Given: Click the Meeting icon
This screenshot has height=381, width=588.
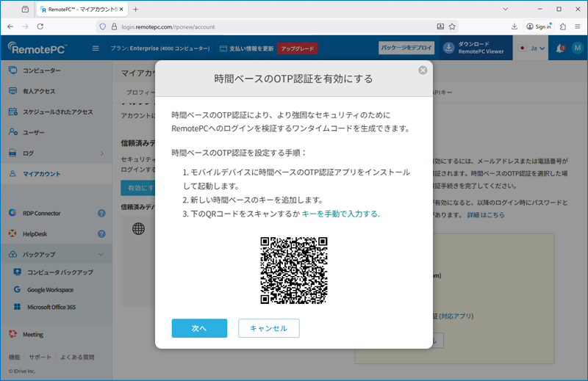Looking at the screenshot, I should pyautogui.click(x=12, y=334).
